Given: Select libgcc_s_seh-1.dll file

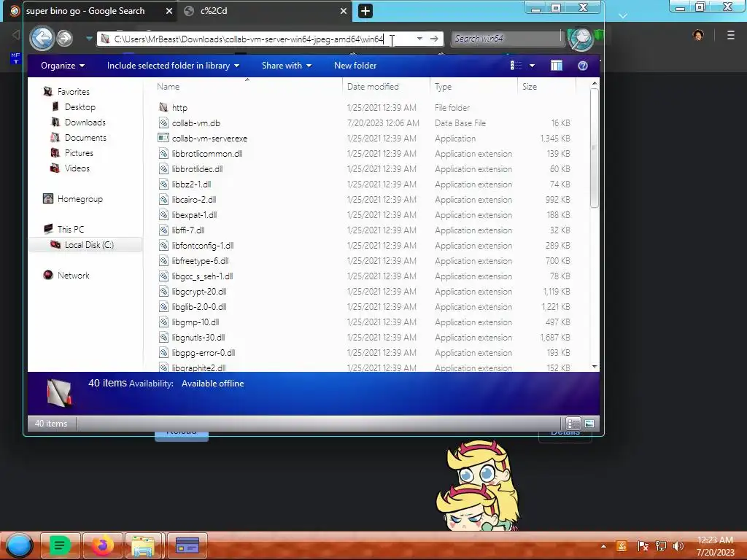Looking at the screenshot, I should (203, 276).
